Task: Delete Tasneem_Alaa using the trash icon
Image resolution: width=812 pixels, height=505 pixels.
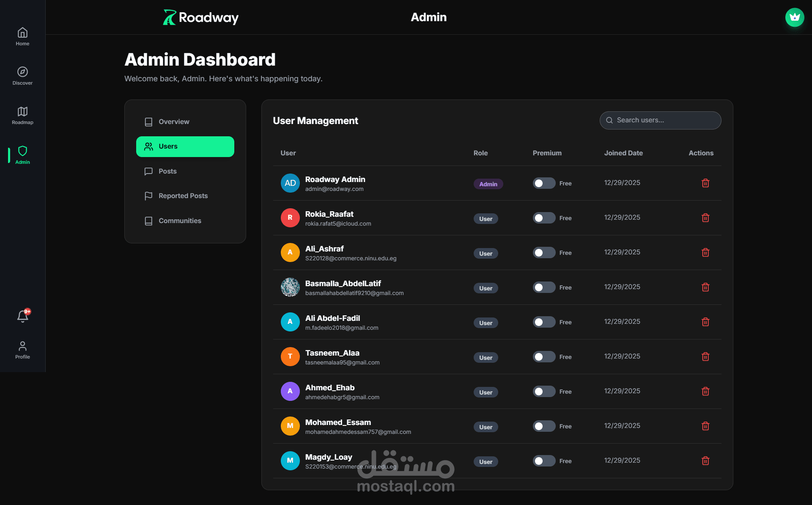Action: pyautogui.click(x=705, y=357)
